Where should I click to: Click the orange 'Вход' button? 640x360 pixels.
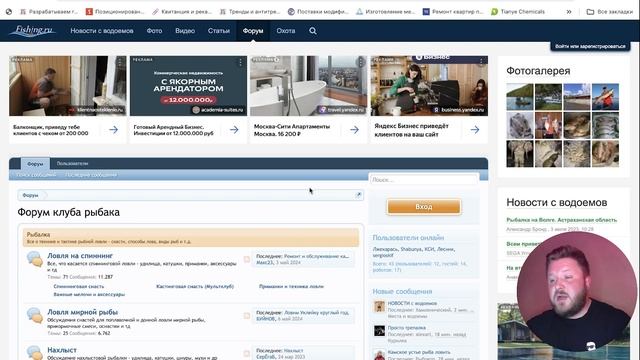click(424, 207)
